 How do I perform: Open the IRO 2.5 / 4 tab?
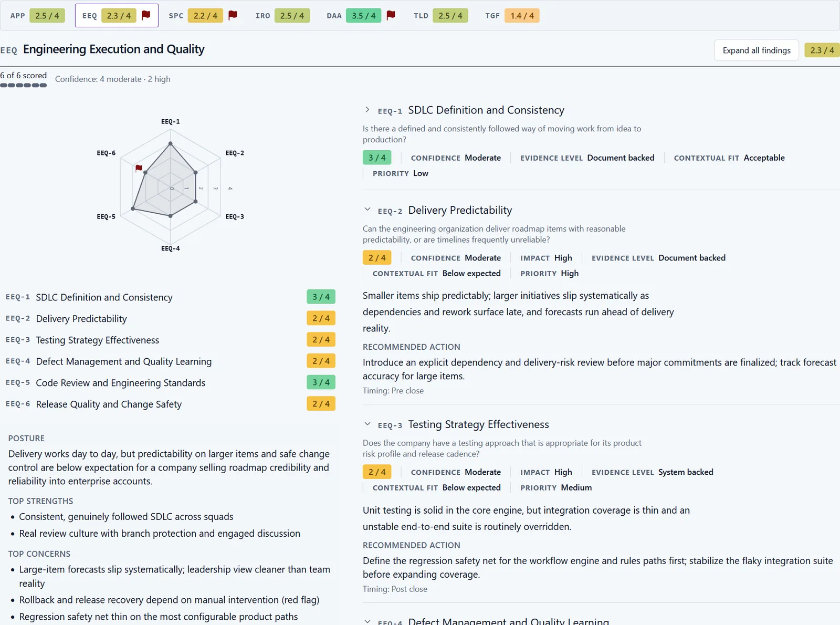[x=282, y=16]
